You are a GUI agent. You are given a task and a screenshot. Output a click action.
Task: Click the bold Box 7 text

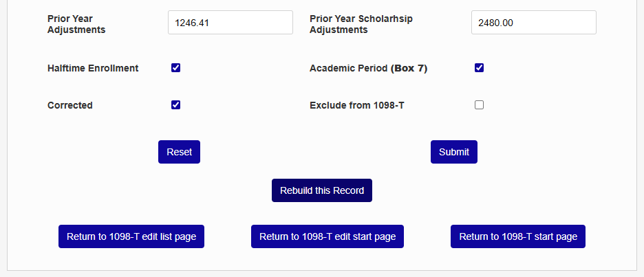click(409, 68)
